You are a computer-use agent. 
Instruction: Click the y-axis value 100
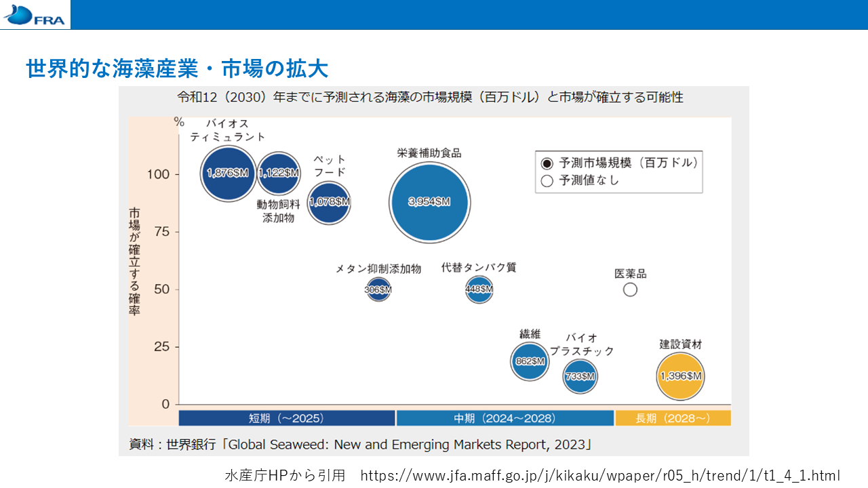click(159, 174)
